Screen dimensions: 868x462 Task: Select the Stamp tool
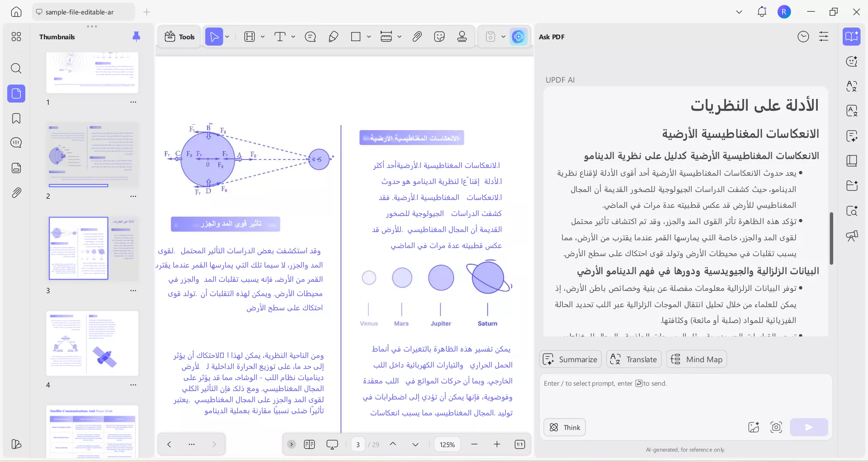[x=462, y=37]
